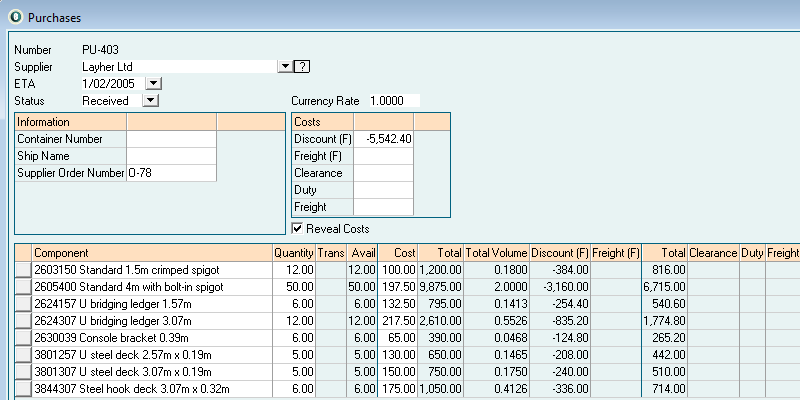
Task: Click the Quantity column header
Action: [294, 253]
